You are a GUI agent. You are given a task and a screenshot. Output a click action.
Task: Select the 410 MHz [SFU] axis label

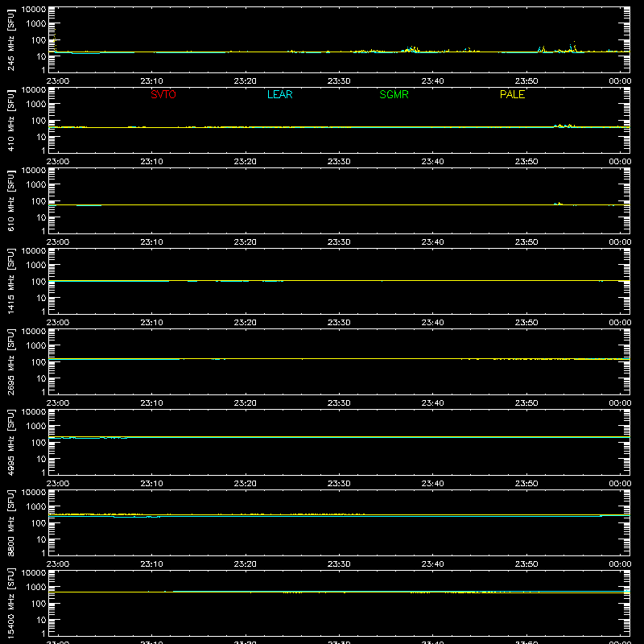tap(11, 121)
